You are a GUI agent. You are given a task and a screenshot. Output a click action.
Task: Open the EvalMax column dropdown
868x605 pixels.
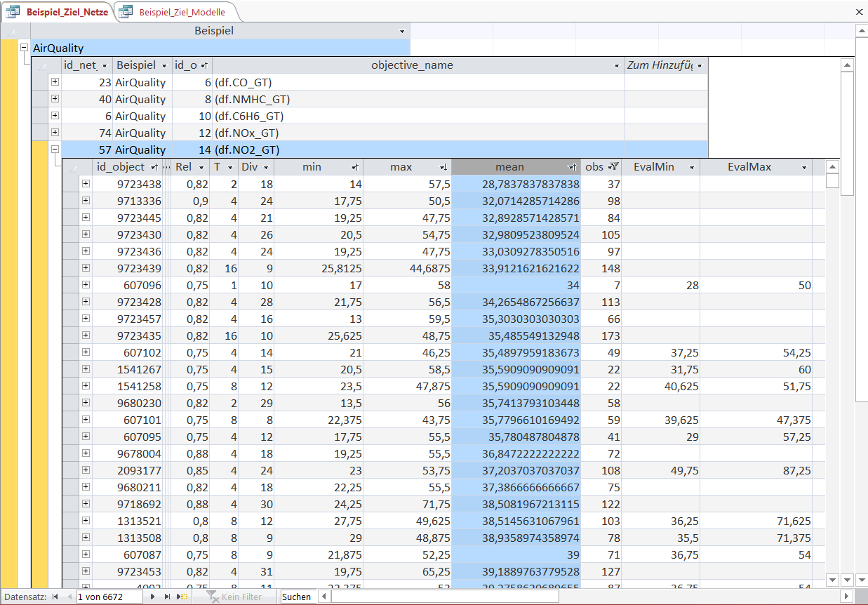[804, 167]
